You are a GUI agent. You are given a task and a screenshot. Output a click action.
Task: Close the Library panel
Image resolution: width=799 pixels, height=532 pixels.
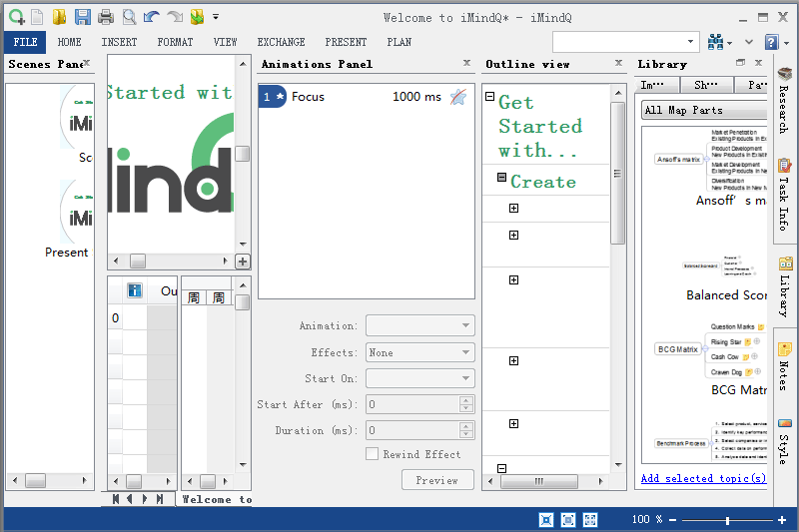(758, 63)
